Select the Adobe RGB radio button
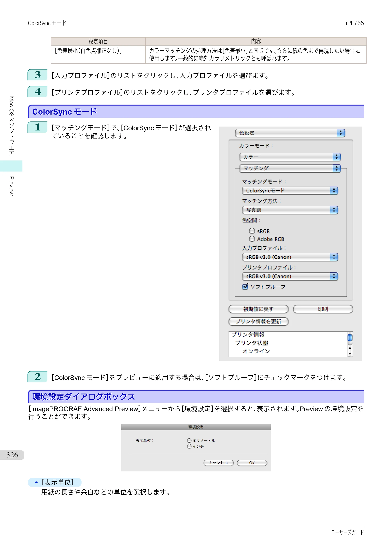The height and width of the screenshot is (555, 392). coord(252,239)
